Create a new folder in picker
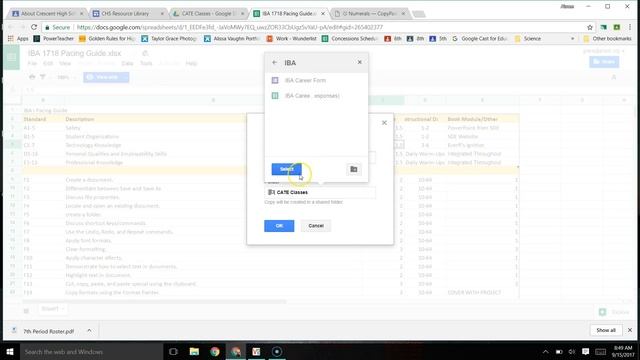Viewport: 640px width, 360px height. 353,169
